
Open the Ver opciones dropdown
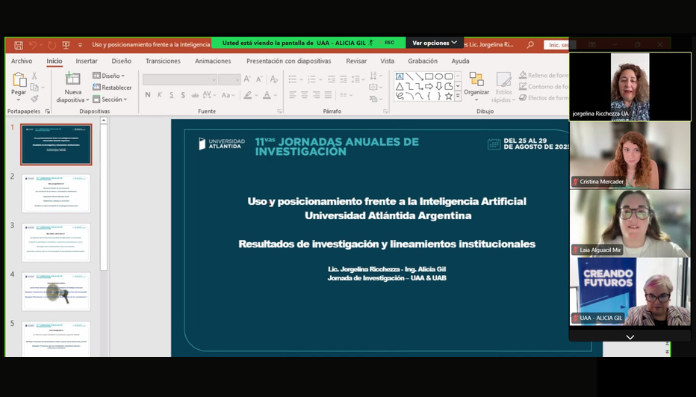tap(435, 43)
